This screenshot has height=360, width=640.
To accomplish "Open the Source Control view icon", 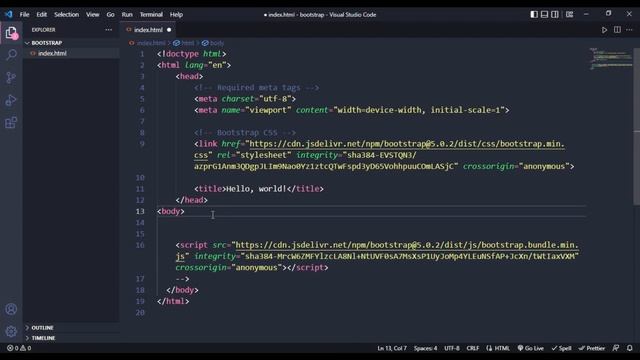I will (11, 78).
